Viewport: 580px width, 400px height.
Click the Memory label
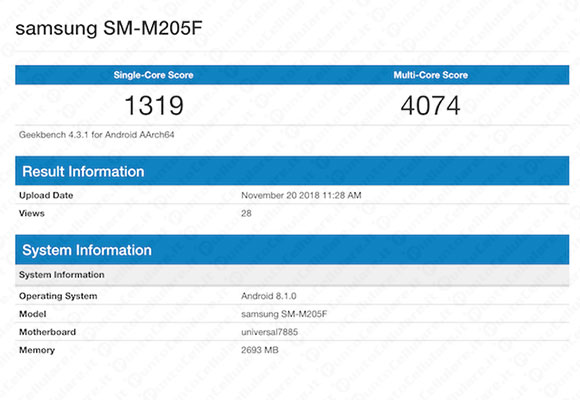(x=37, y=350)
